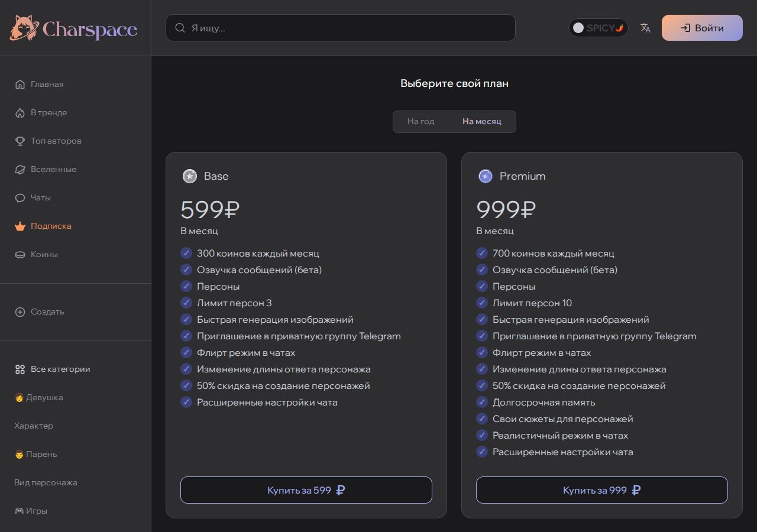Buy Premium plan with Купить за 999
This screenshot has height=532, width=757.
602,490
